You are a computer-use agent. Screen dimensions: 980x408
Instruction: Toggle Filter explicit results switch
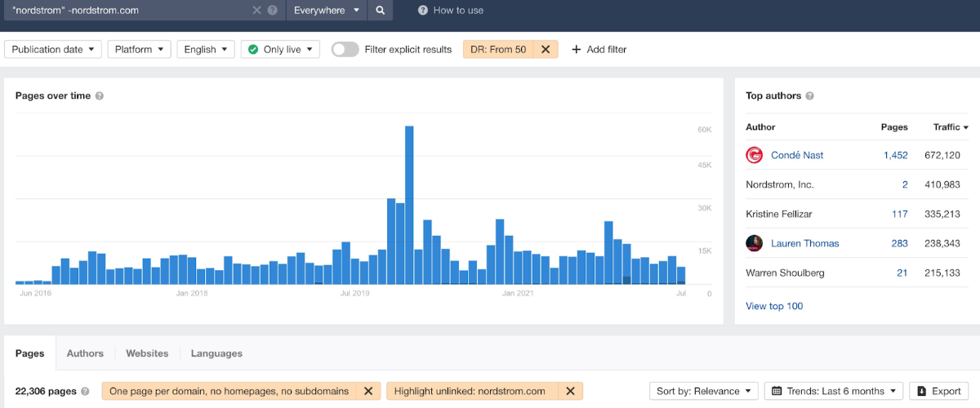[x=345, y=49]
